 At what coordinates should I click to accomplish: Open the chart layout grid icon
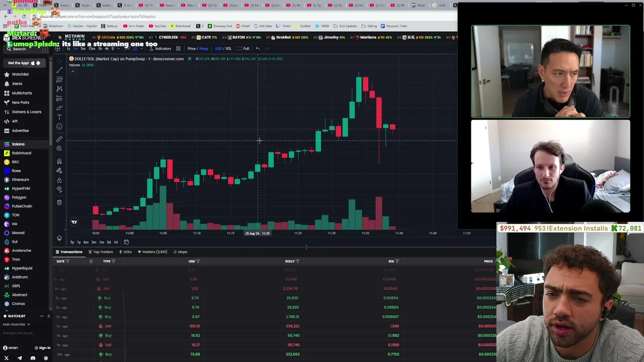click(x=178, y=49)
